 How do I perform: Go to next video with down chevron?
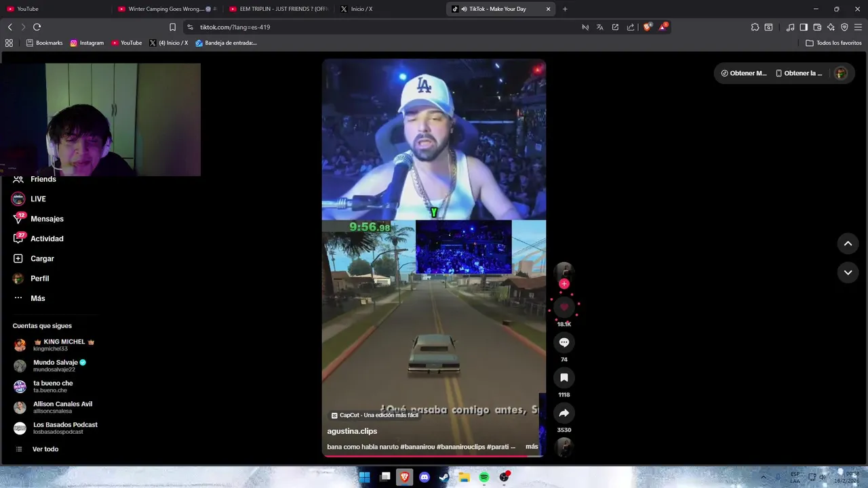click(x=848, y=272)
